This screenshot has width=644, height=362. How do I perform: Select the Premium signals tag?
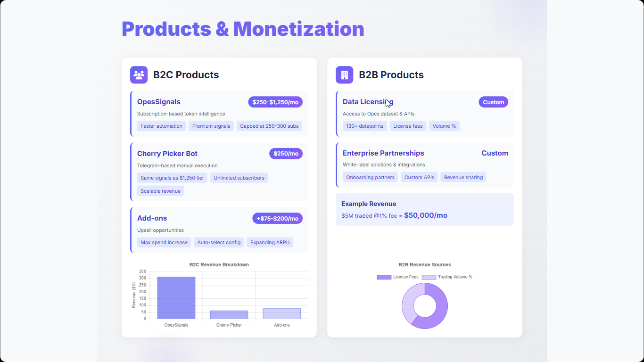click(x=211, y=126)
